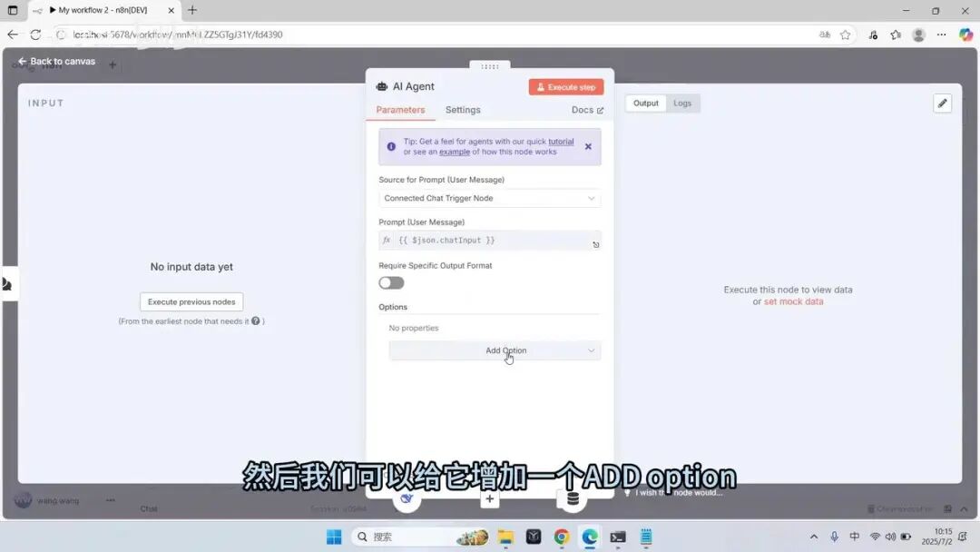Open browser settings and more menu
The image size is (980, 552).
(x=941, y=34)
